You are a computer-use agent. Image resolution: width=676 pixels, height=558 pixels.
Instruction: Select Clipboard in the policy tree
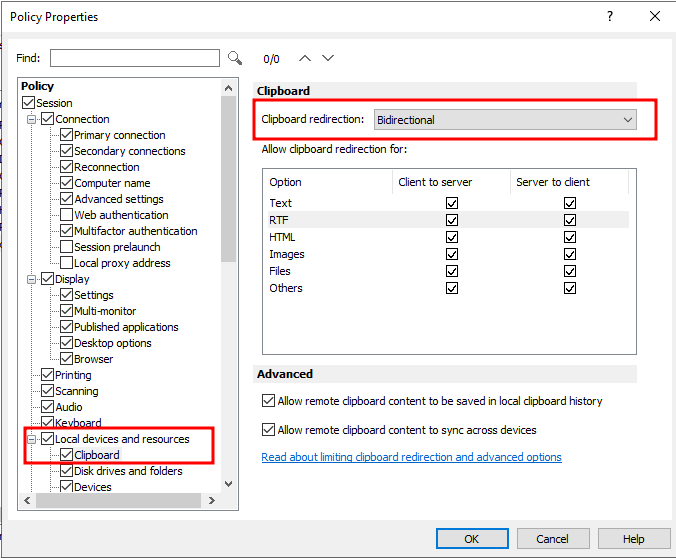[96, 455]
